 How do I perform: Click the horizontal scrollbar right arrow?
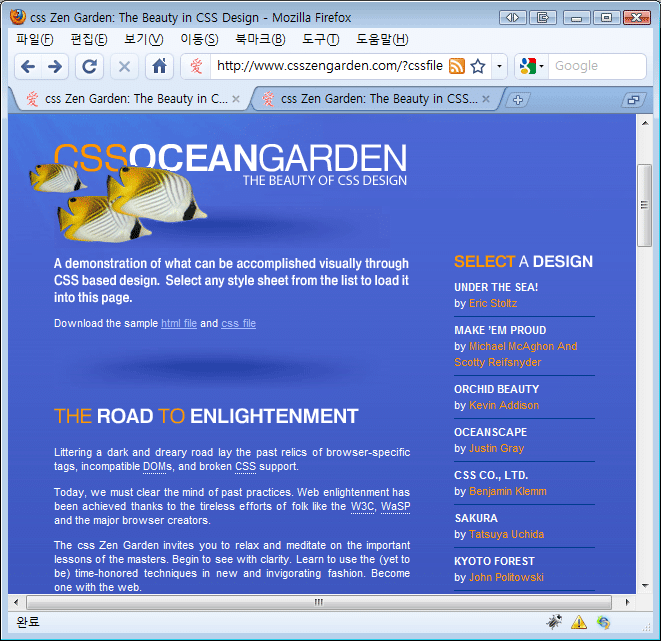click(x=627, y=602)
